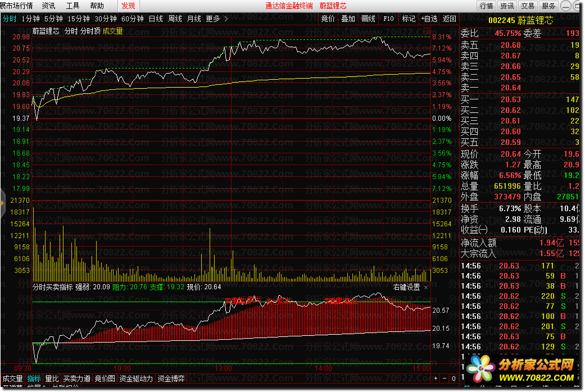Expand the 更多 periods list
The image size is (585, 392).
tap(213, 19)
